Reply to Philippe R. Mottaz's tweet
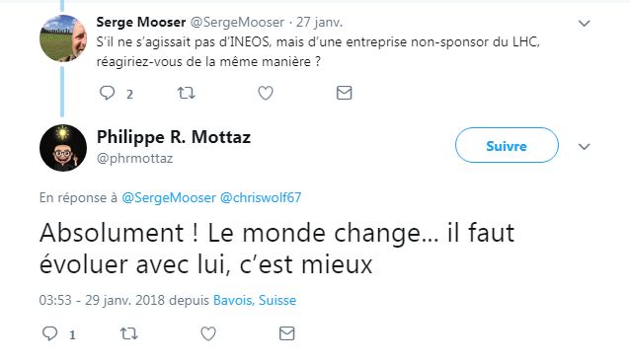This screenshot has width=630, height=364. 49,333
